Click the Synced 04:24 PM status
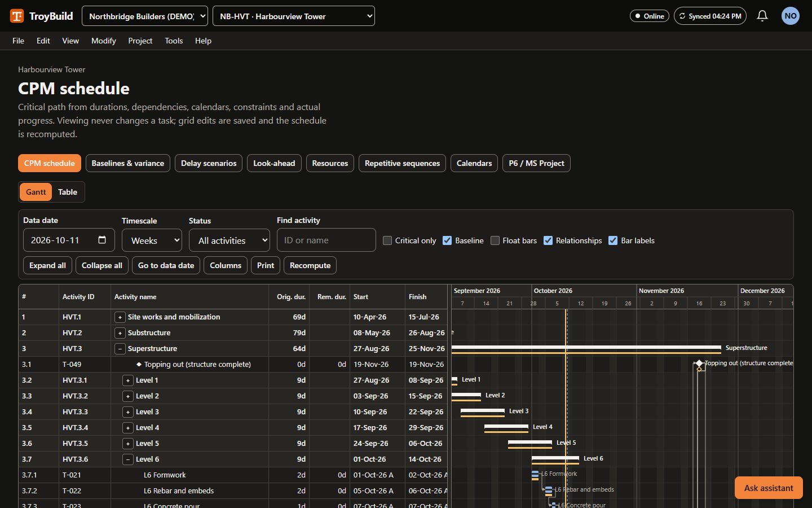This screenshot has height=508, width=812. [710, 16]
